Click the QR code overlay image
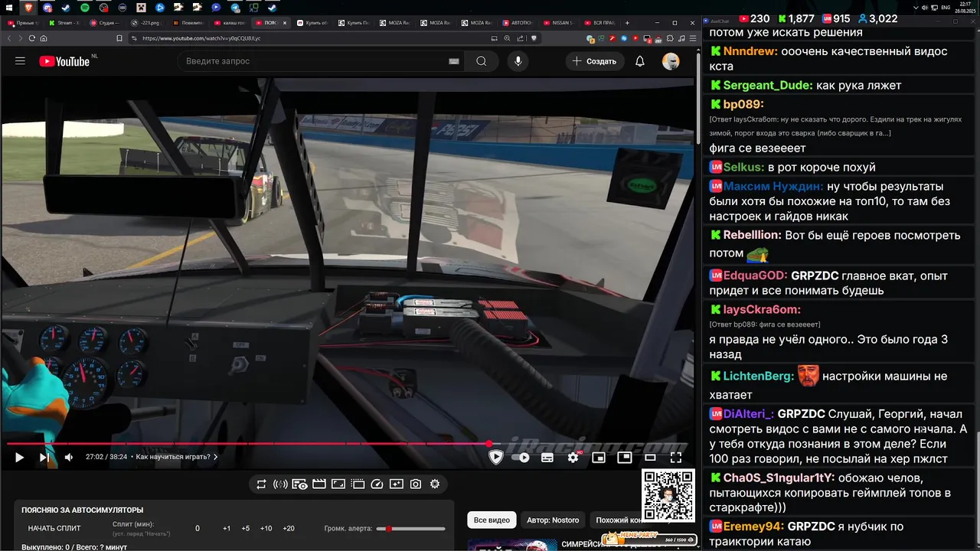Image resolution: width=980 pixels, height=551 pixels. pos(668,496)
